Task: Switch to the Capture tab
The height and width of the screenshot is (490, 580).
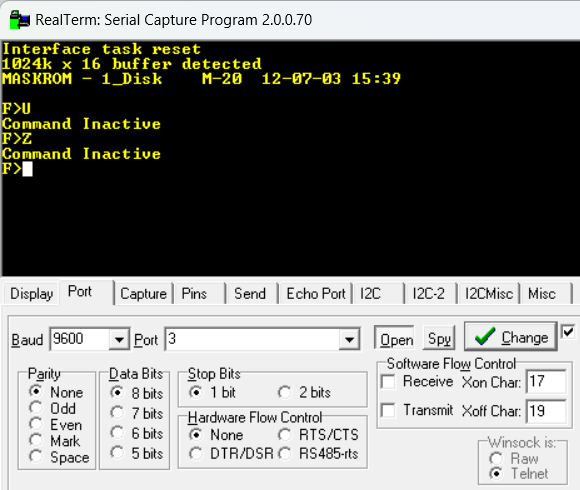Action: 144,294
